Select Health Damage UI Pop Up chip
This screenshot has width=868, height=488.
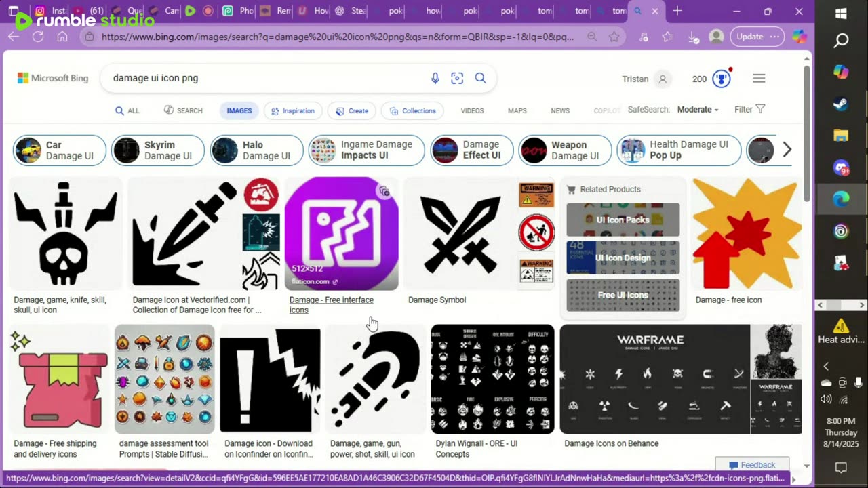(x=679, y=150)
